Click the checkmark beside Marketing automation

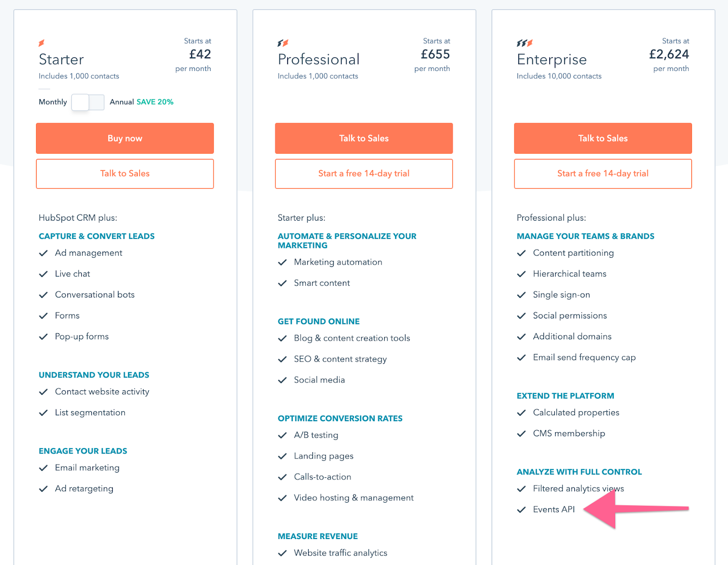(282, 262)
